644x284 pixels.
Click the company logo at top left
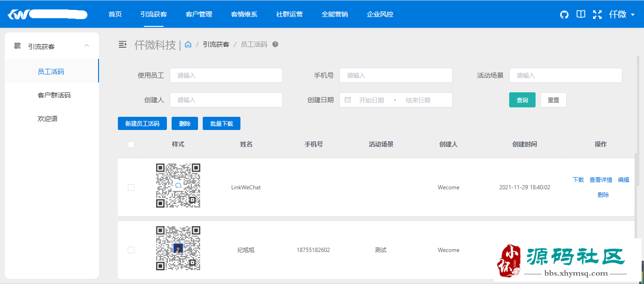tap(48, 15)
